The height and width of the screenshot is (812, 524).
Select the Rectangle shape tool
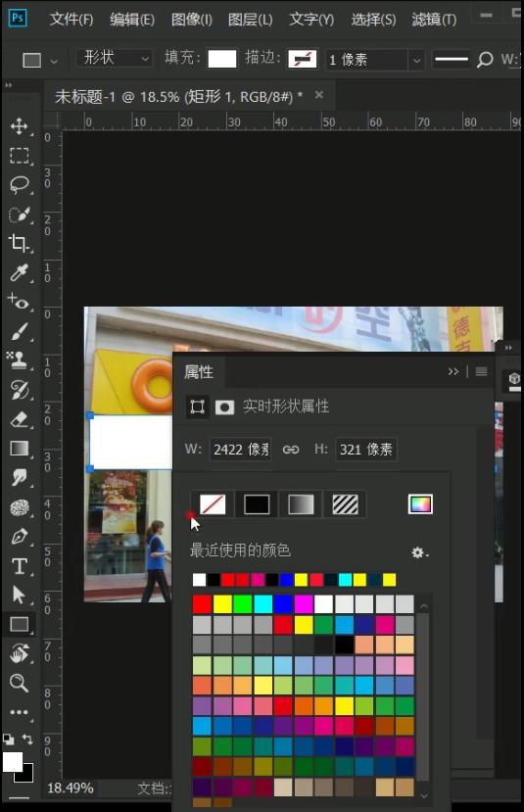(20, 624)
